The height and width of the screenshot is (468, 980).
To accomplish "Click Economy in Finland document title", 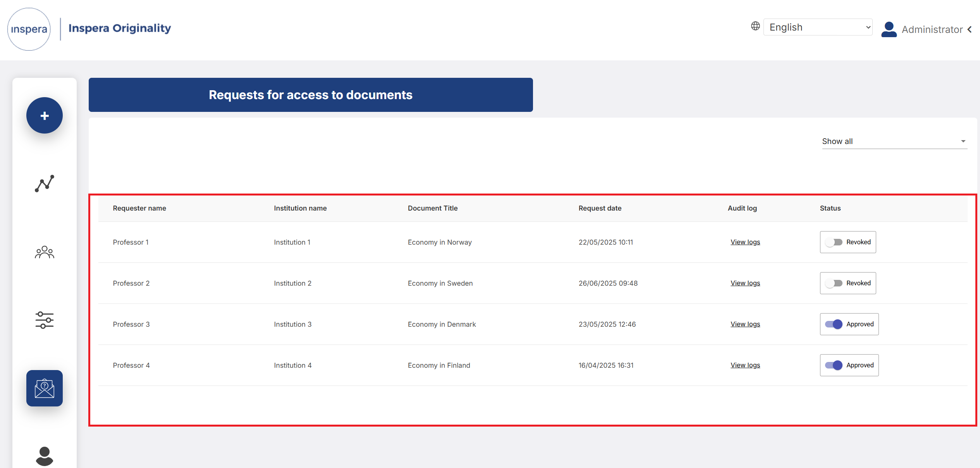I will [x=439, y=365].
